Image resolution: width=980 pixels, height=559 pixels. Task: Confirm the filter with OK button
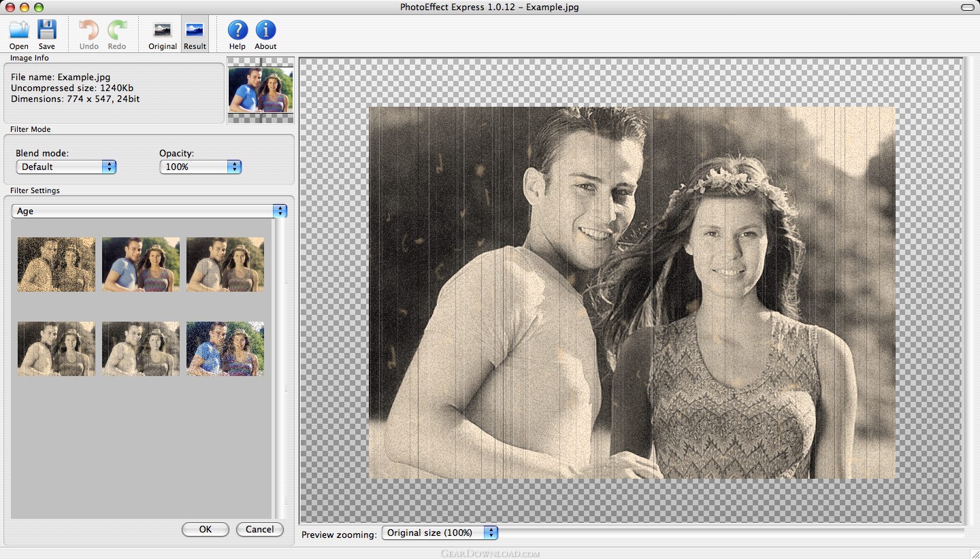pos(206,529)
